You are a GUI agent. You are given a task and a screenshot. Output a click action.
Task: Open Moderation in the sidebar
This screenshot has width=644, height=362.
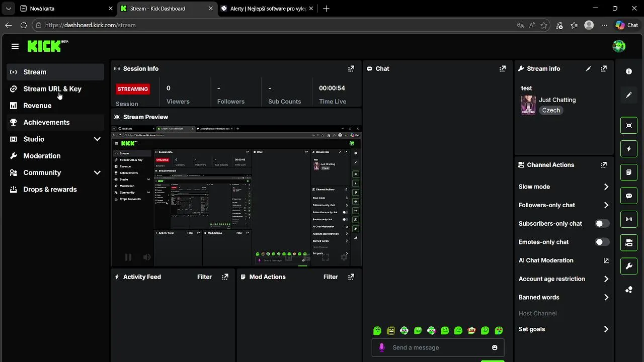click(55, 156)
